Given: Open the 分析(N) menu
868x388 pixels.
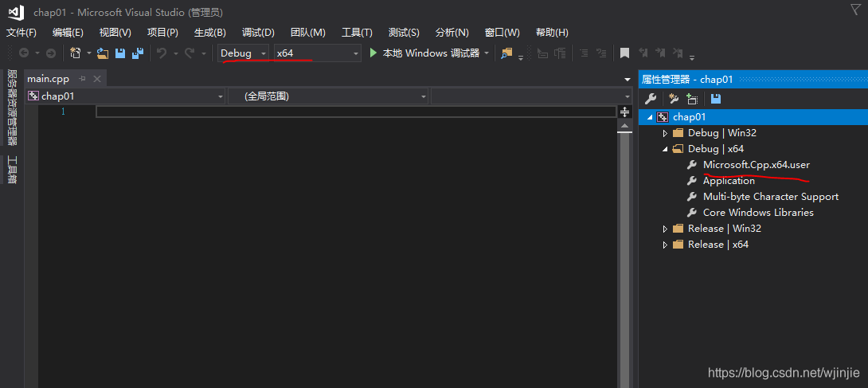Looking at the screenshot, I should (452, 33).
